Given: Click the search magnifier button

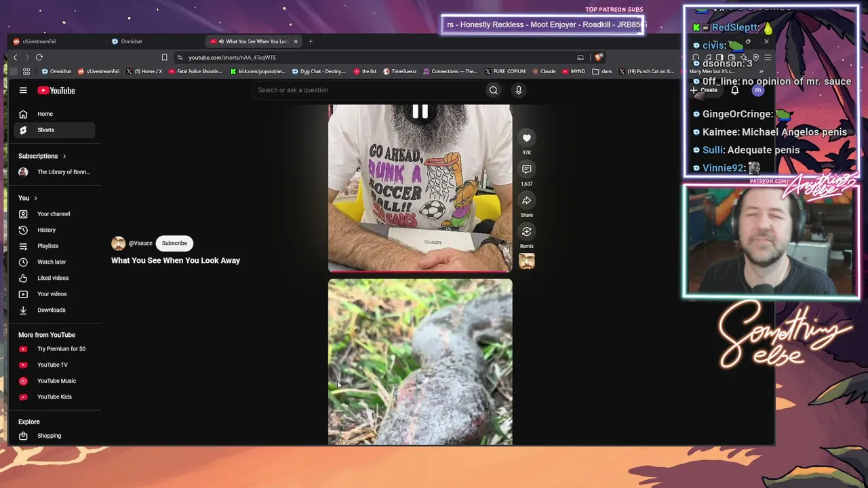Looking at the screenshot, I should (x=494, y=90).
